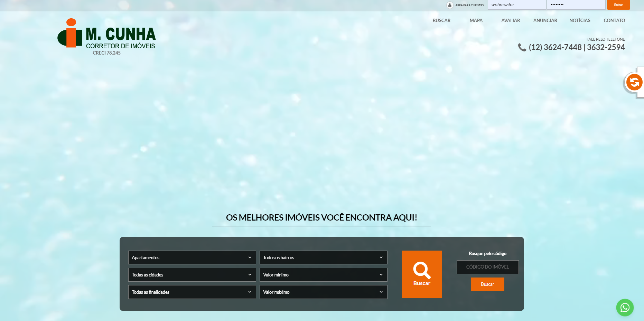Click the webmaster username field

coord(517,5)
